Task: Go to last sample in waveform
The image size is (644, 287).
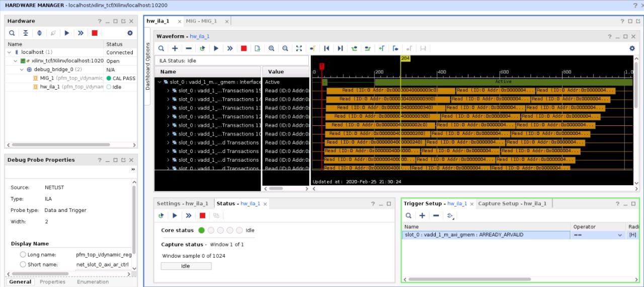Action: (x=340, y=48)
